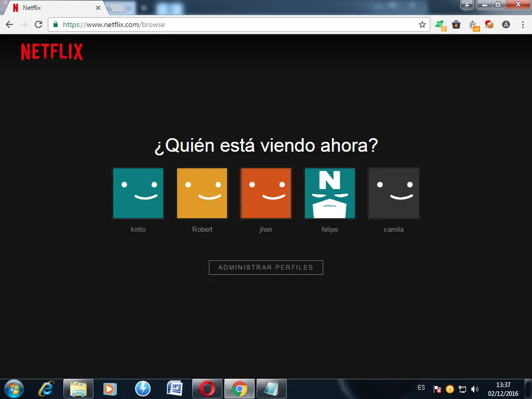Screen dimensions: 532x399
Task: Click the kirito profile name
Action: [138, 229]
